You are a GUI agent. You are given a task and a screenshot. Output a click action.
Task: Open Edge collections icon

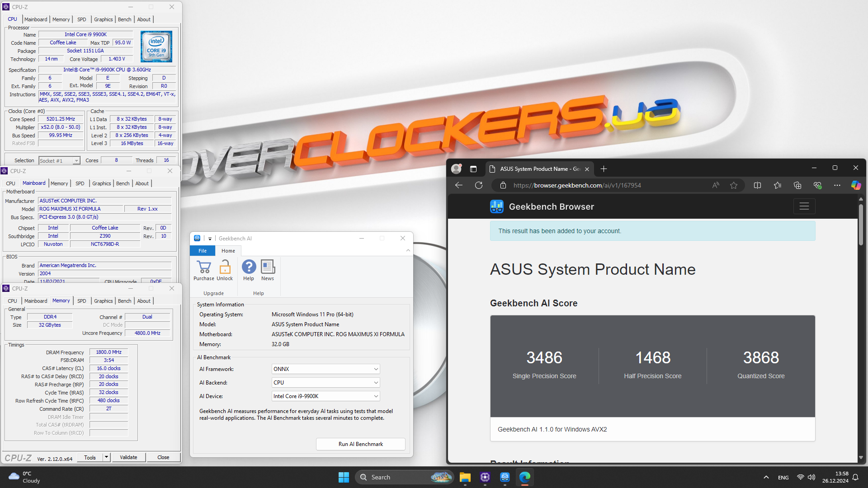(797, 185)
